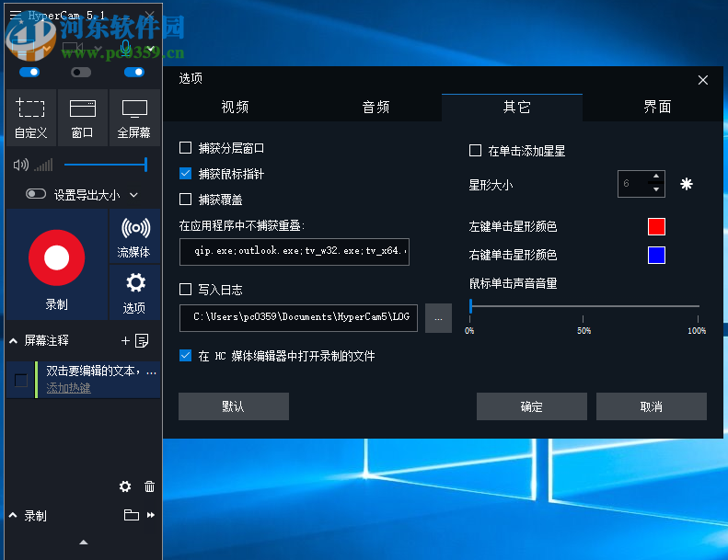Image resolution: width=728 pixels, height=560 pixels.
Task: Uncheck 捕获鼠标指针 checkbox
Action: [185, 174]
